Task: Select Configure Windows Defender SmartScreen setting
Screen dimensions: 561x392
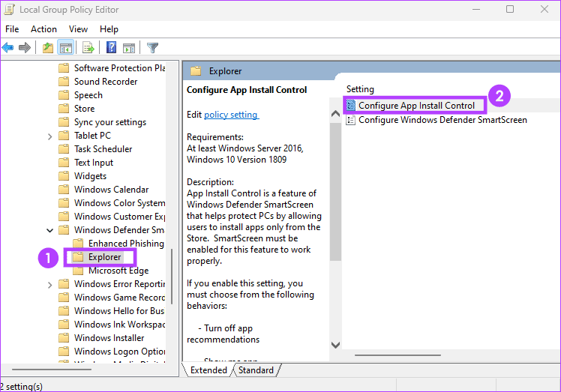Action: click(x=442, y=120)
